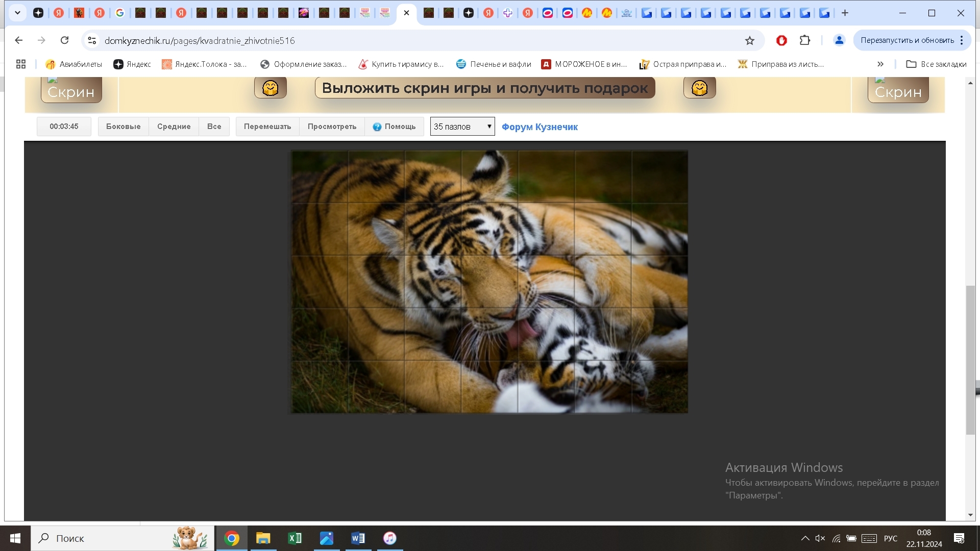This screenshot has height=551, width=980.
Task: Click the left hugging emoji icon
Action: (x=271, y=88)
